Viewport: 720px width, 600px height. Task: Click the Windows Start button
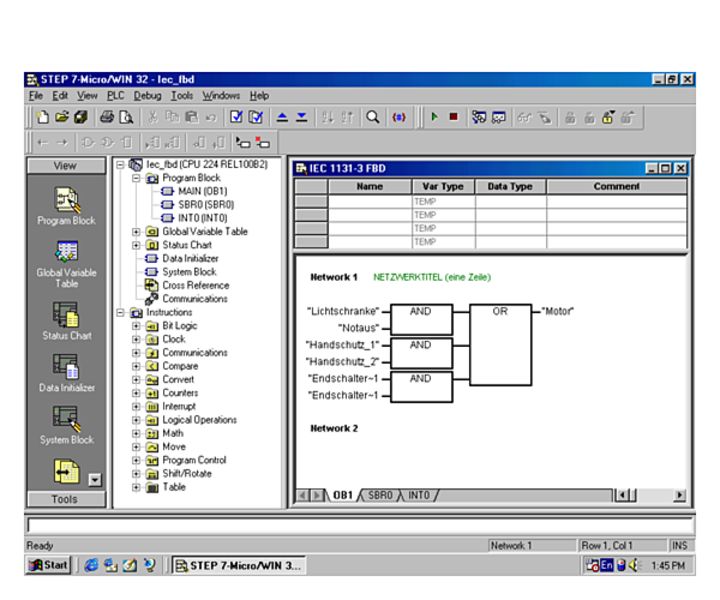pyautogui.click(x=49, y=565)
